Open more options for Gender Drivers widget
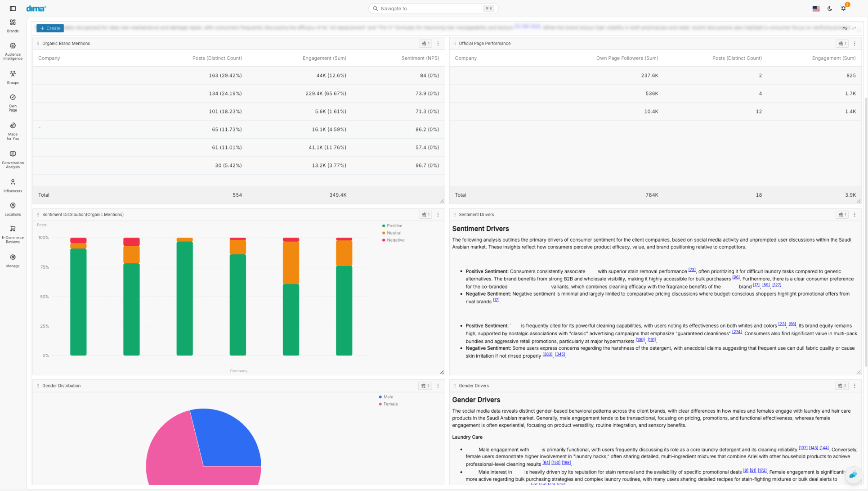This screenshot has height=491, width=868. pyautogui.click(x=855, y=386)
